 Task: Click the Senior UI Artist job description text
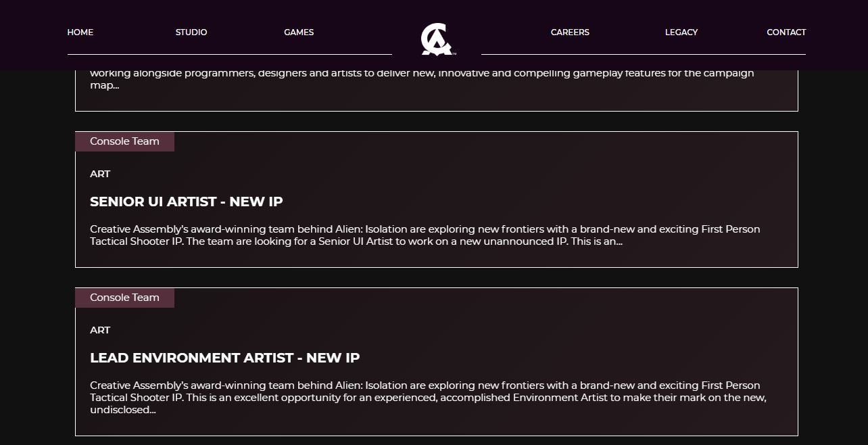(425, 229)
